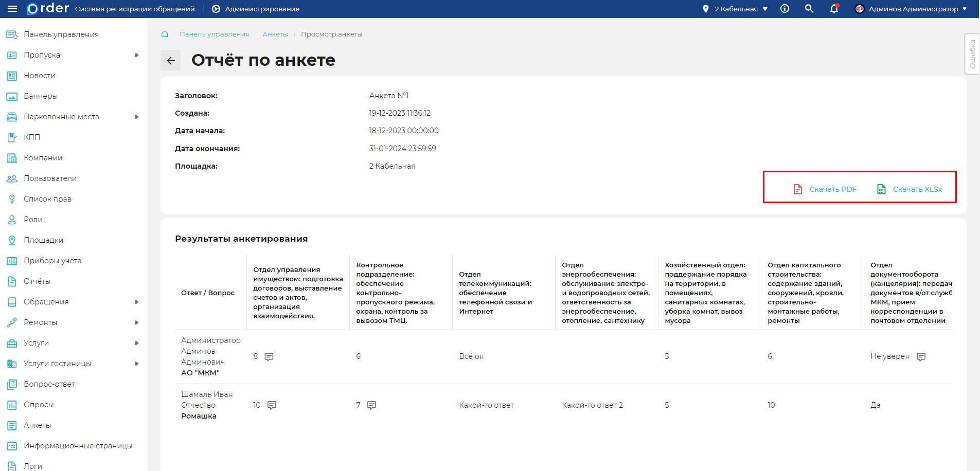
Task: Open comment icon next to answer 7
Action: [372, 405]
